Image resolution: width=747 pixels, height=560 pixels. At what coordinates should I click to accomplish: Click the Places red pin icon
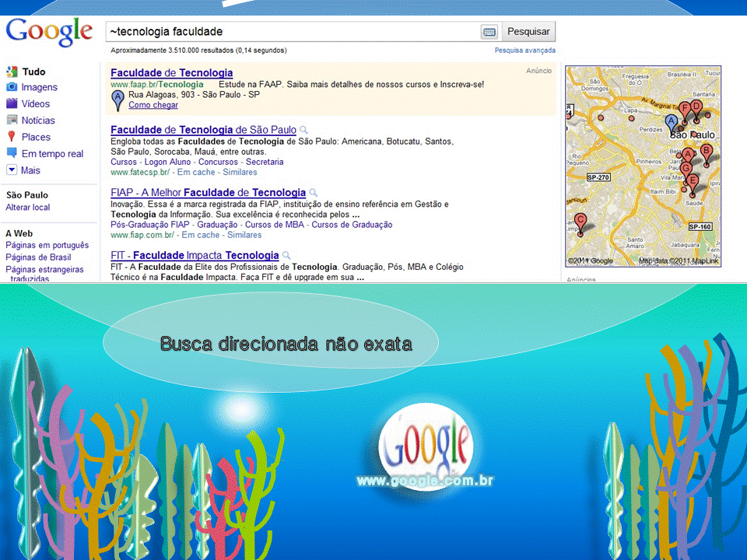12,137
